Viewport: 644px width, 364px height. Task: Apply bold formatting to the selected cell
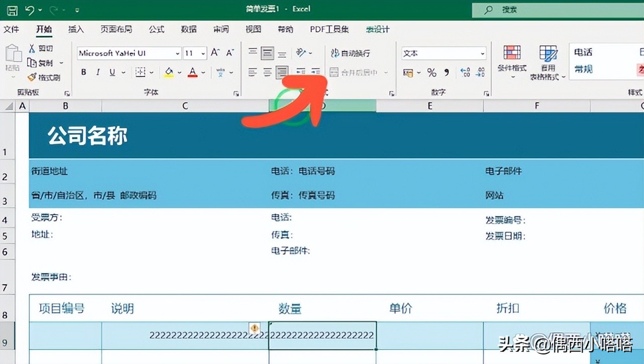[x=84, y=71]
